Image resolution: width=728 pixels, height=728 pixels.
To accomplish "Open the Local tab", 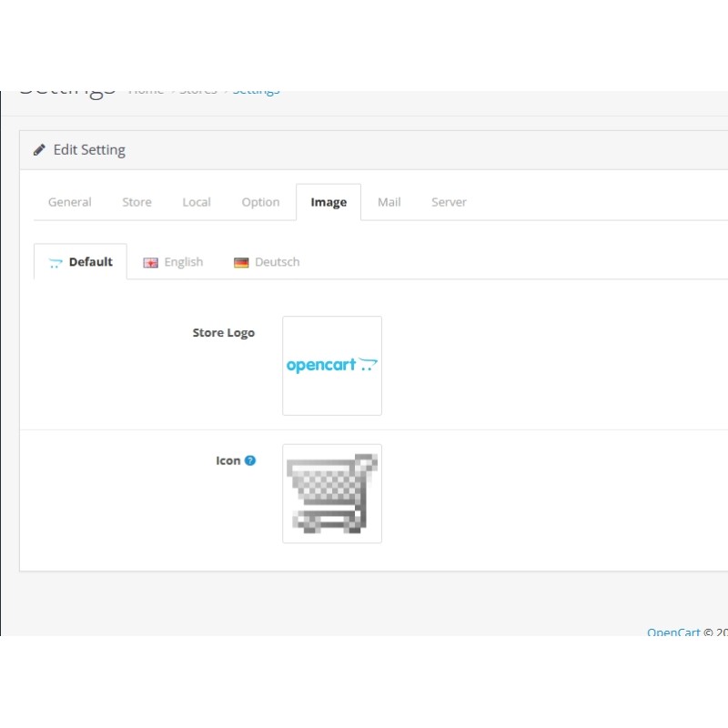I will click(197, 202).
